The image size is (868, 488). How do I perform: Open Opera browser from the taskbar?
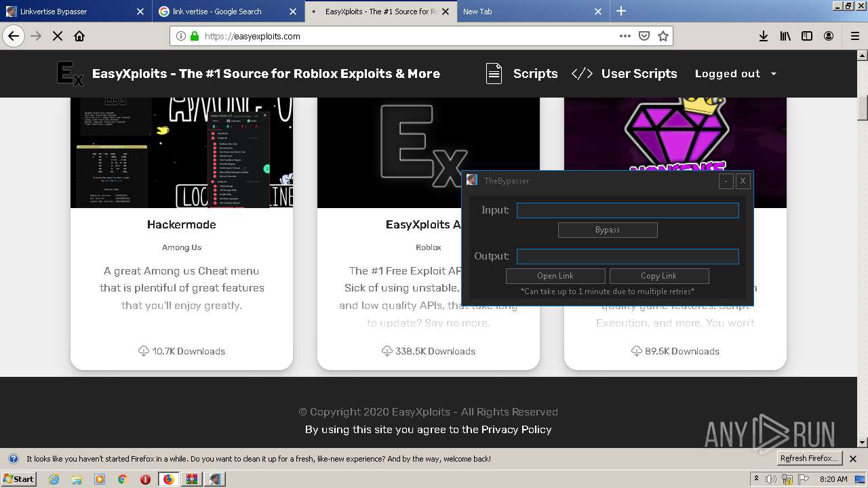tap(145, 479)
